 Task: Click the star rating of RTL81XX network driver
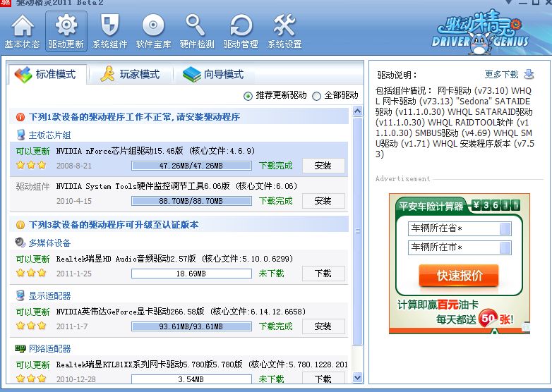point(31,379)
